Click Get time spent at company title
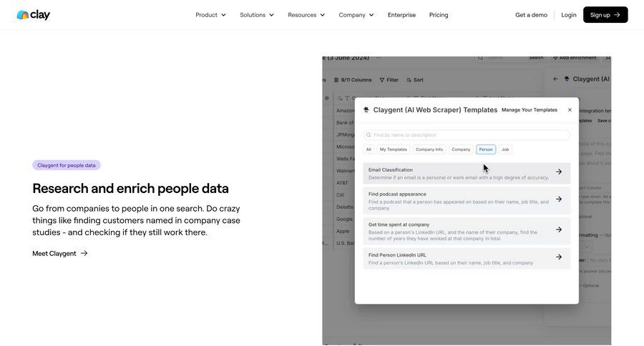 399,224
